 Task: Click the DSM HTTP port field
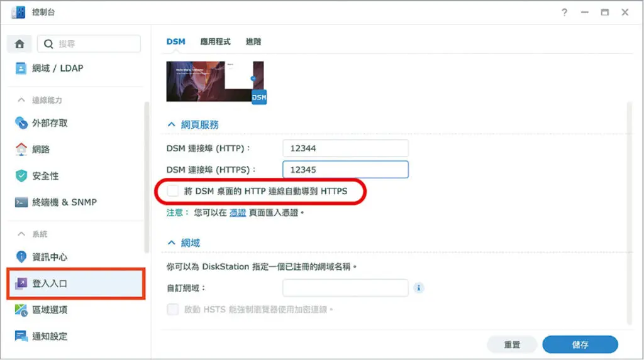[x=345, y=148]
